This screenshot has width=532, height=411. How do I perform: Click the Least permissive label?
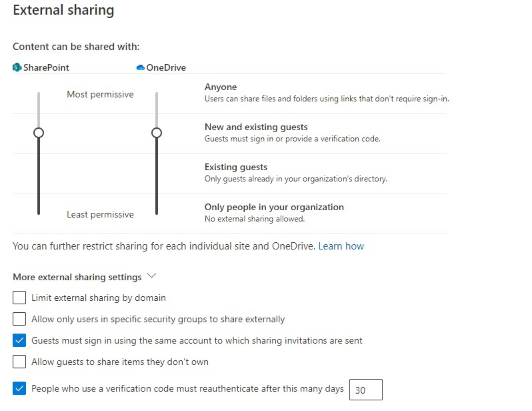click(100, 215)
